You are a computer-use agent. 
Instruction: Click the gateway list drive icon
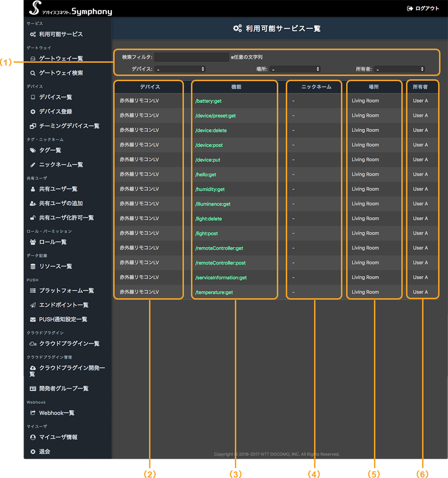click(33, 59)
